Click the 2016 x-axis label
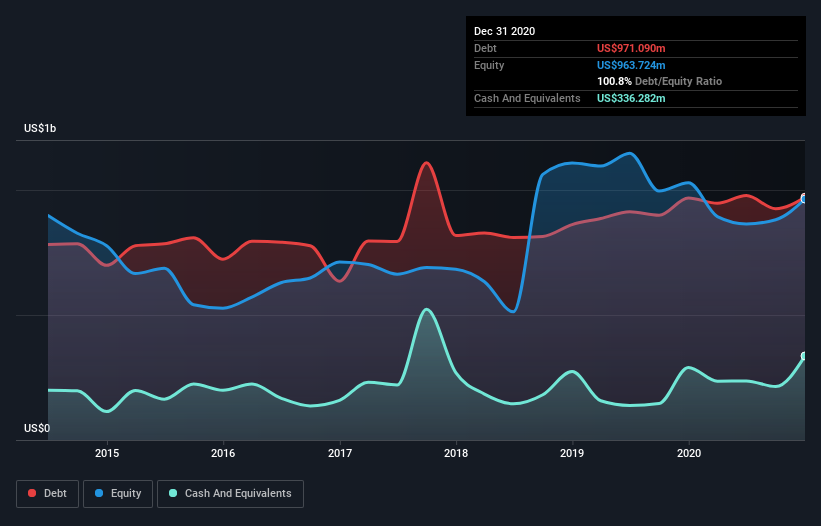 [223, 453]
